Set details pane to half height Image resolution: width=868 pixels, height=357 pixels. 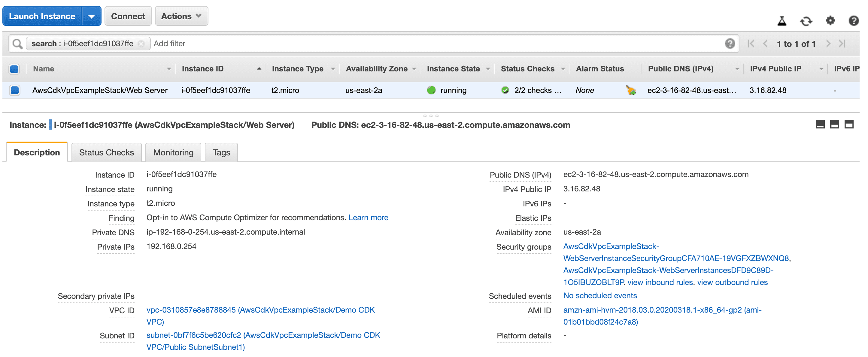[834, 124]
